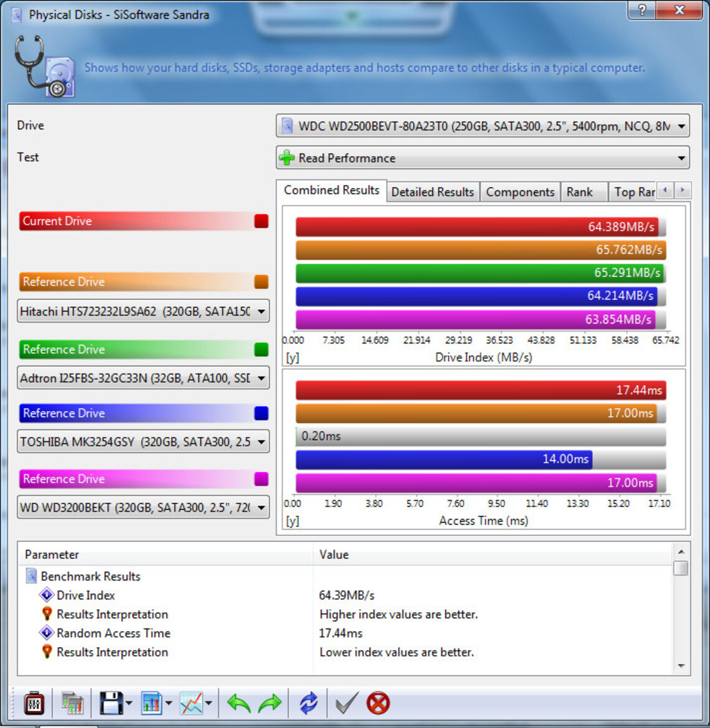
Task: Click the window title bar document icon
Action: pos(17,15)
